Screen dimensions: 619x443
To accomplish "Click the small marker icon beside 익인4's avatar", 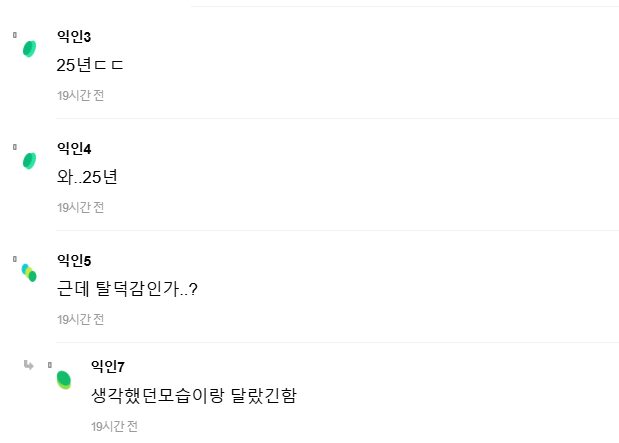I will 15,147.
